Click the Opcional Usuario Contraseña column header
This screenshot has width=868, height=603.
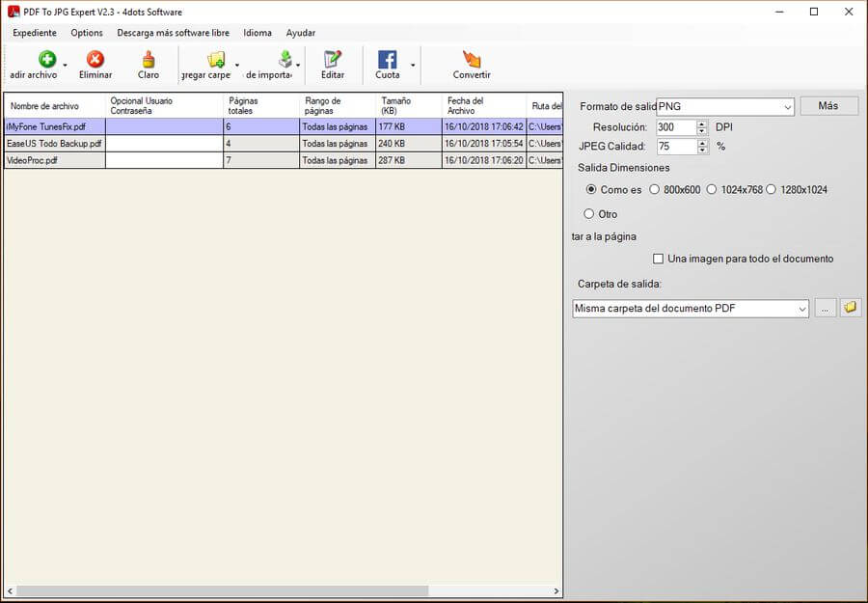164,106
